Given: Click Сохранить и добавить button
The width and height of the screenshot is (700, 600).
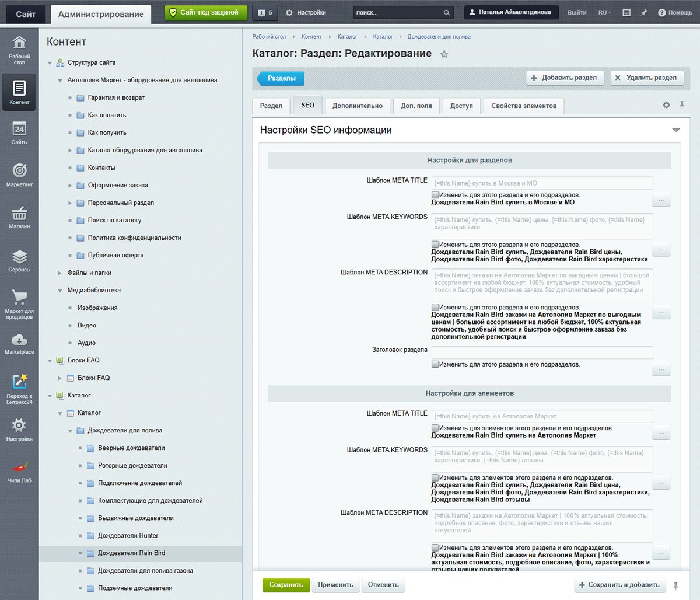Looking at the screenshot, I should tap(619, 585).
